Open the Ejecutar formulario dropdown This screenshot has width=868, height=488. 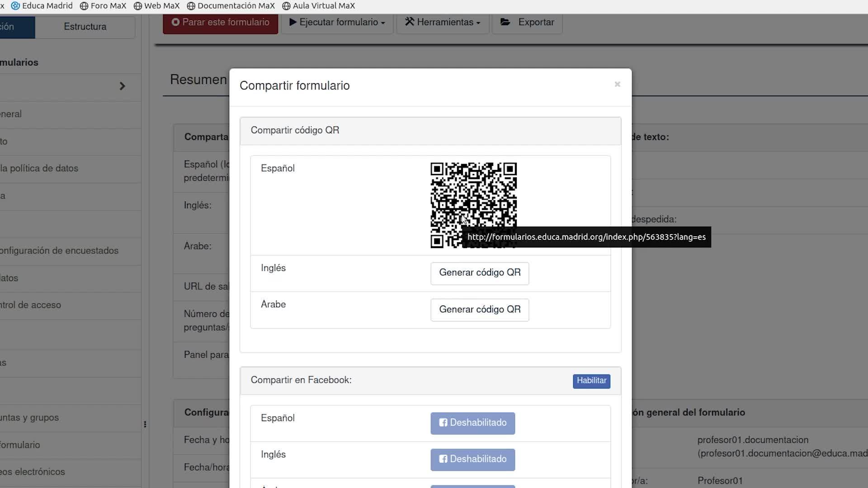point(337,23)
